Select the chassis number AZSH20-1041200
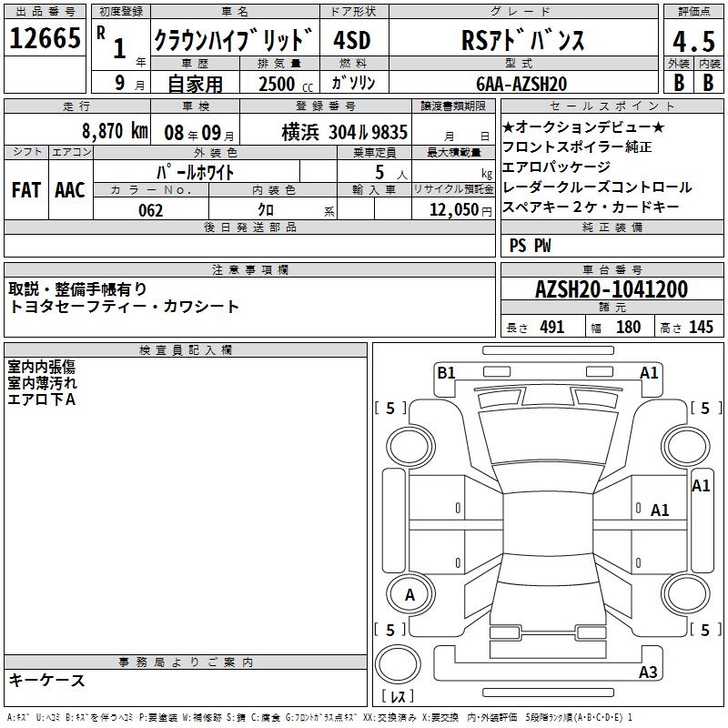Viewport: 728px width, 728px height. (612, 289)
